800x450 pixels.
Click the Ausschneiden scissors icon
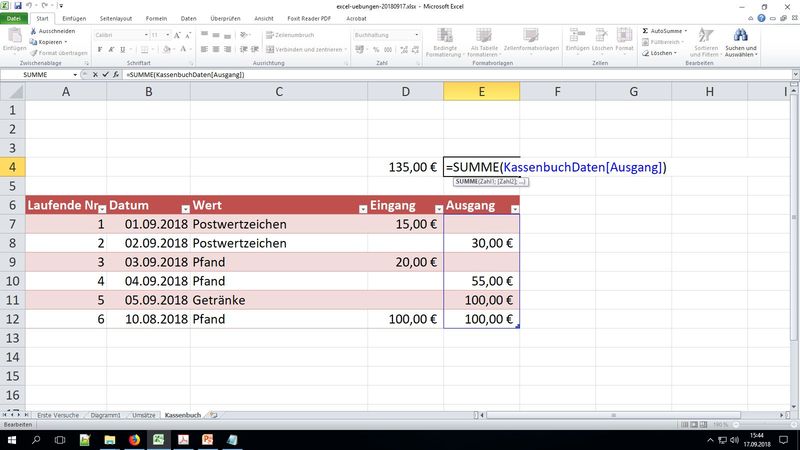coord(34,30)
